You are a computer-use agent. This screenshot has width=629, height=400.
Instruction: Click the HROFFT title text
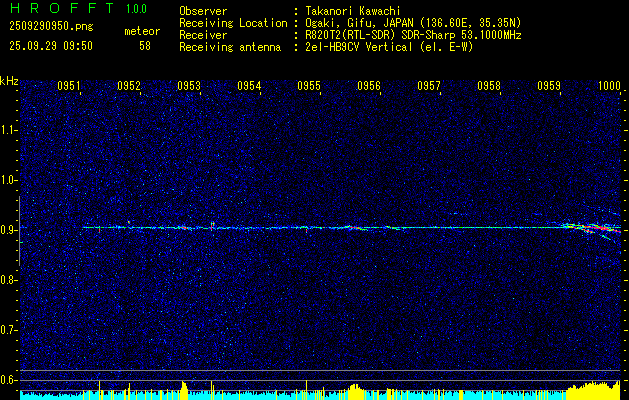coord(62,8)
